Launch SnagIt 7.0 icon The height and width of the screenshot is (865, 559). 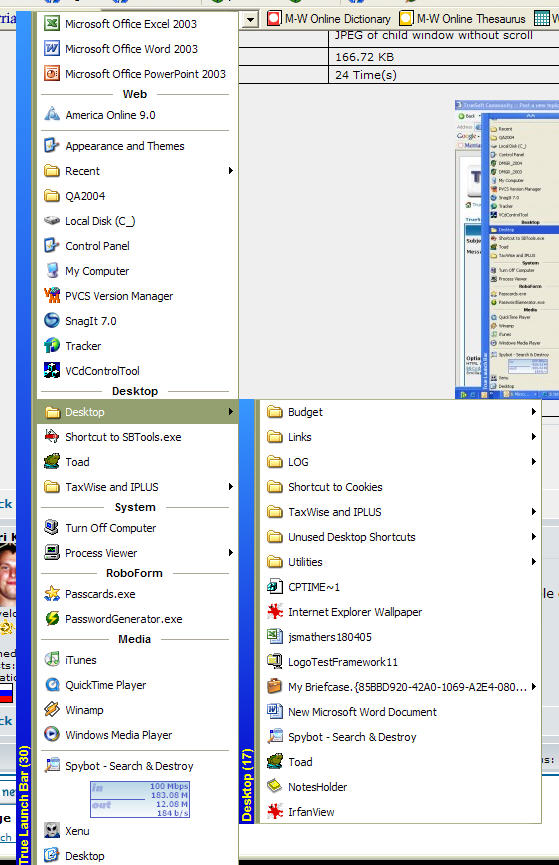52,321
